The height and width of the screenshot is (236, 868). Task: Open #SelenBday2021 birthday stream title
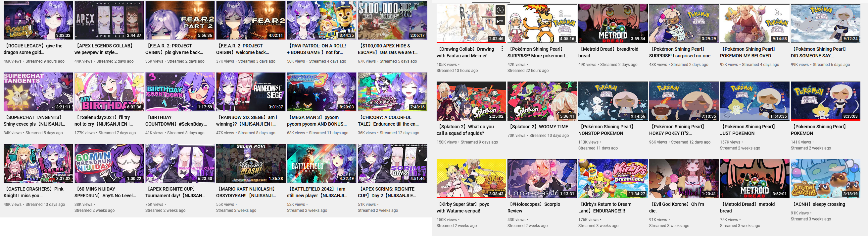pos(104,121)
